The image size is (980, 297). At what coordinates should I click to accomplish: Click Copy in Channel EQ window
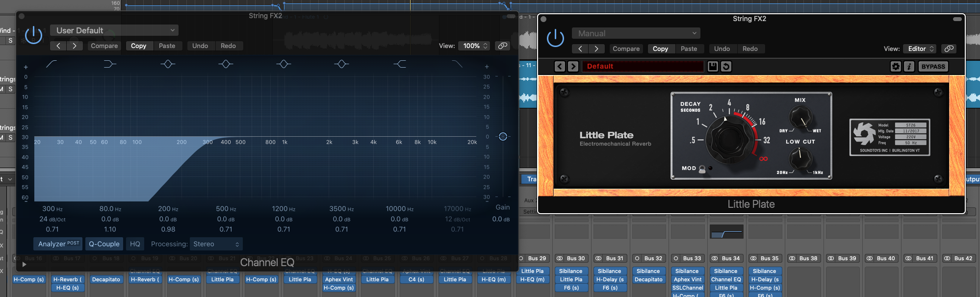pos(138,46)
